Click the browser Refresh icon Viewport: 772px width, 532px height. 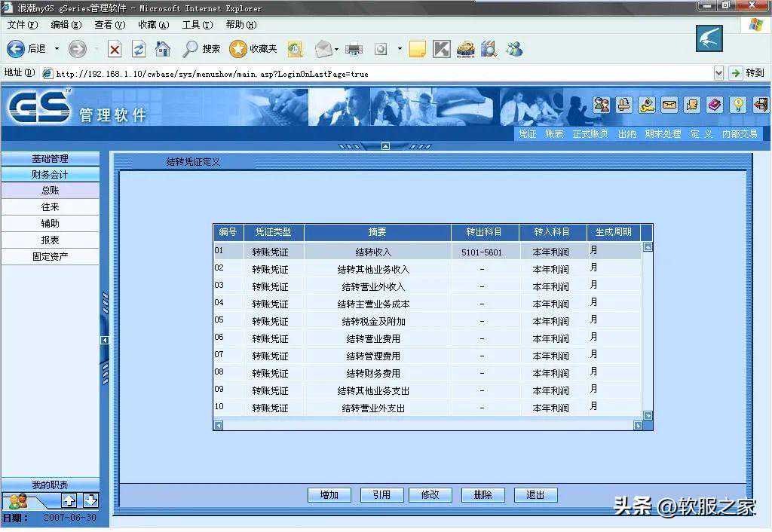(139, 49)
